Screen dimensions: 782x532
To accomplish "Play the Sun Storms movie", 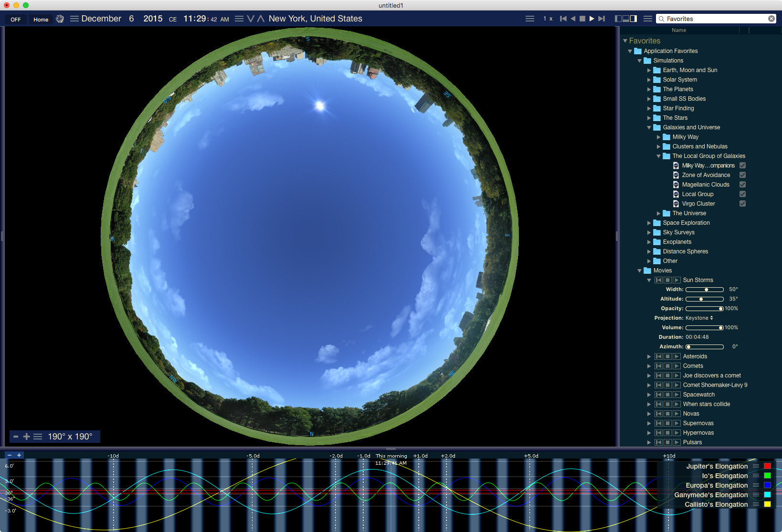I will click(676, 280).
